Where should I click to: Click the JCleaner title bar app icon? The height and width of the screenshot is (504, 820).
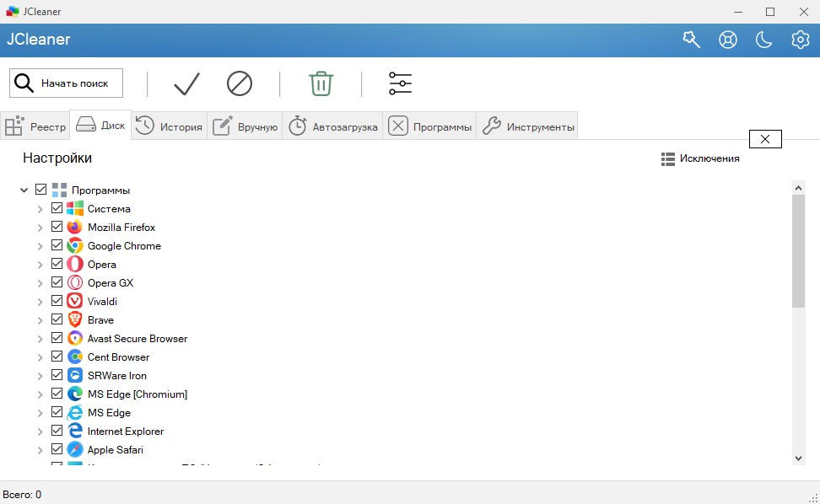pos(12,12)
